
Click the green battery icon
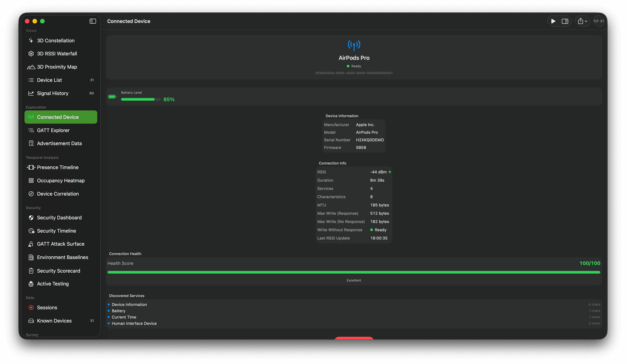[x=112, y=97]
